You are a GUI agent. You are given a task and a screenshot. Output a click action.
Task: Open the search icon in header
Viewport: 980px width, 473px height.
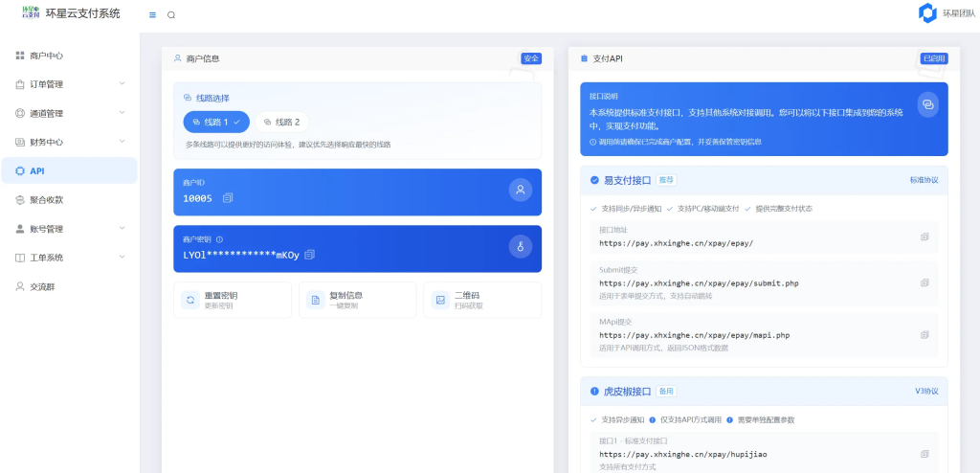point(171,15)
